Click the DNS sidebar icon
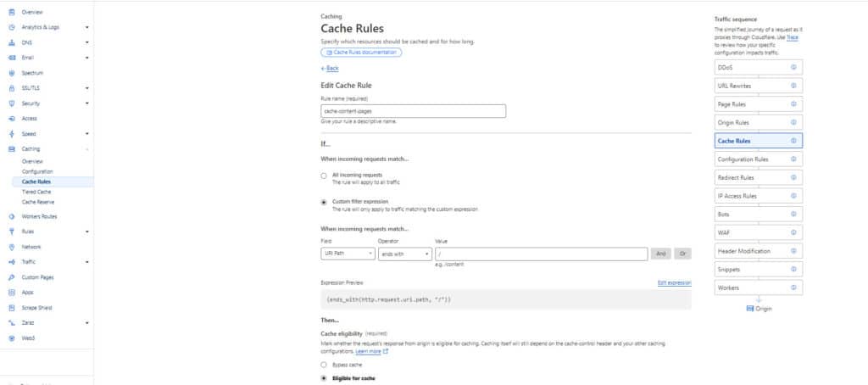868x385 pixels. (12, 42)
